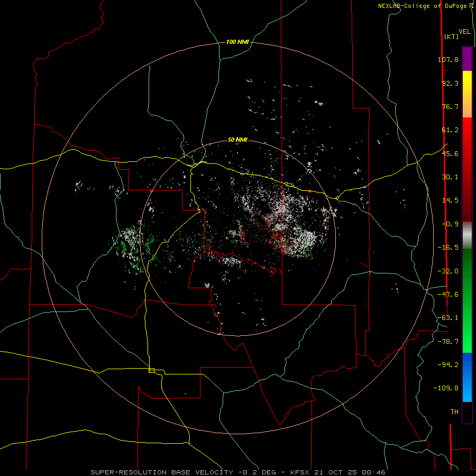
Task: Click the -94.2 legend value
Action: pyautogui.click(x=448, y=364)
